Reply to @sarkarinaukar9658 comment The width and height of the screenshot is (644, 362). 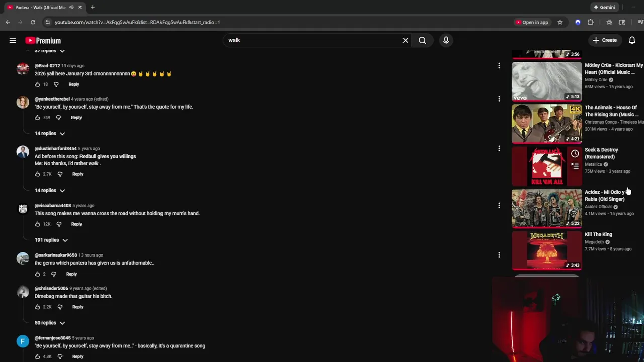click(x=71, y=274)
